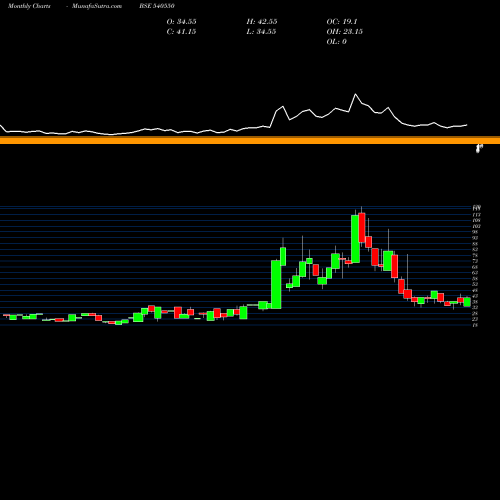The image size is (500, 500).
Task: Click the "OL: 0" reading
Action: (x=337, y=42)
